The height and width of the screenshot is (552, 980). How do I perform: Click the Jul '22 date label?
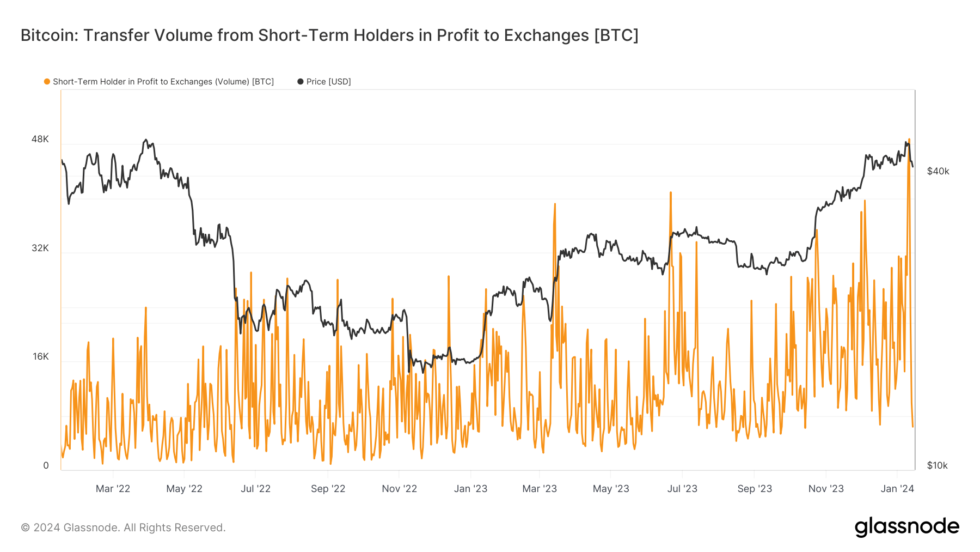pos(255,489)
